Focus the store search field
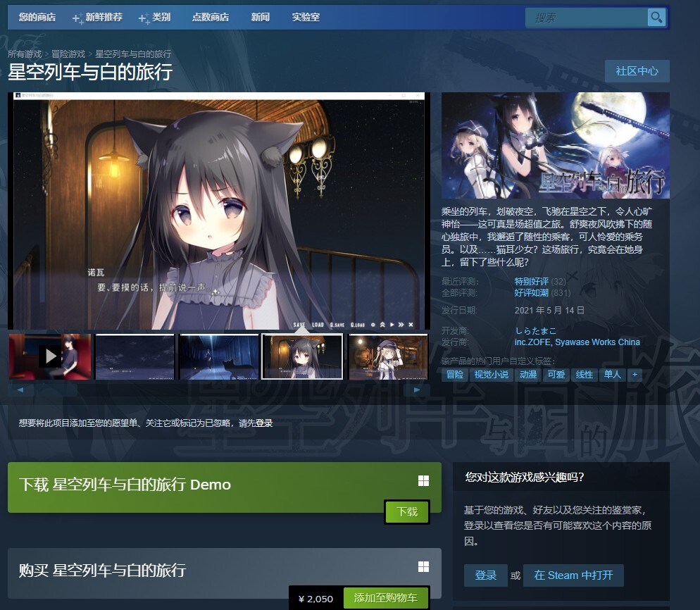This screenshot has width=700, height=610. 587,18
